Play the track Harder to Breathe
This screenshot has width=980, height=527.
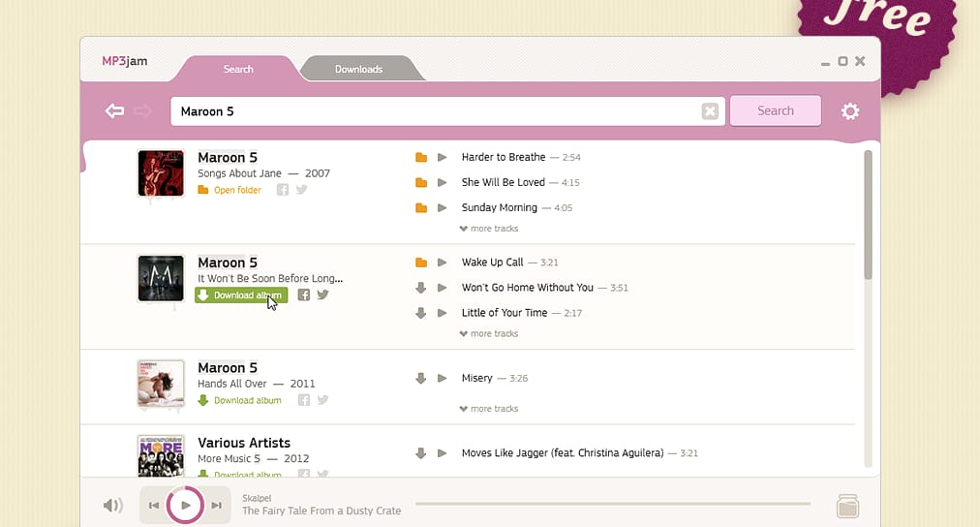pos(442,158)
